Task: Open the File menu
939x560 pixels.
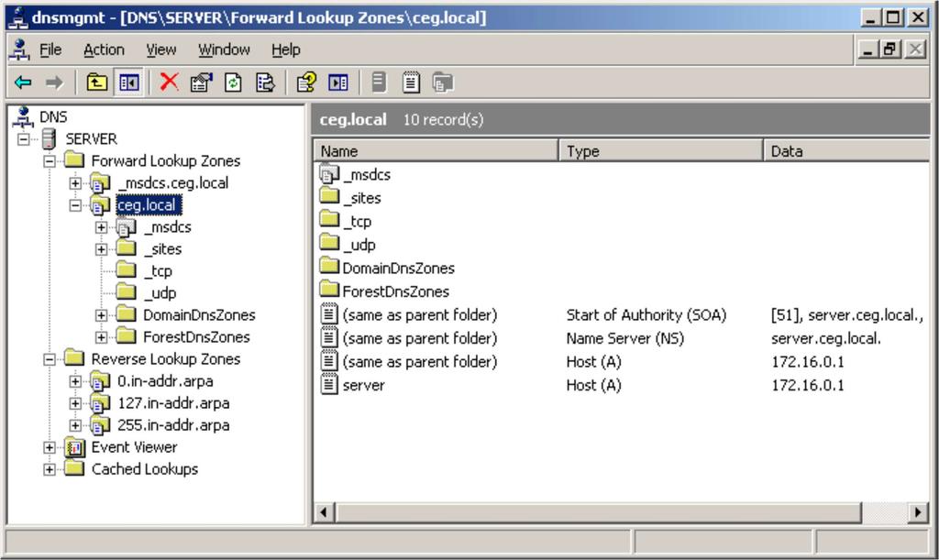Action: pos(50,49)
